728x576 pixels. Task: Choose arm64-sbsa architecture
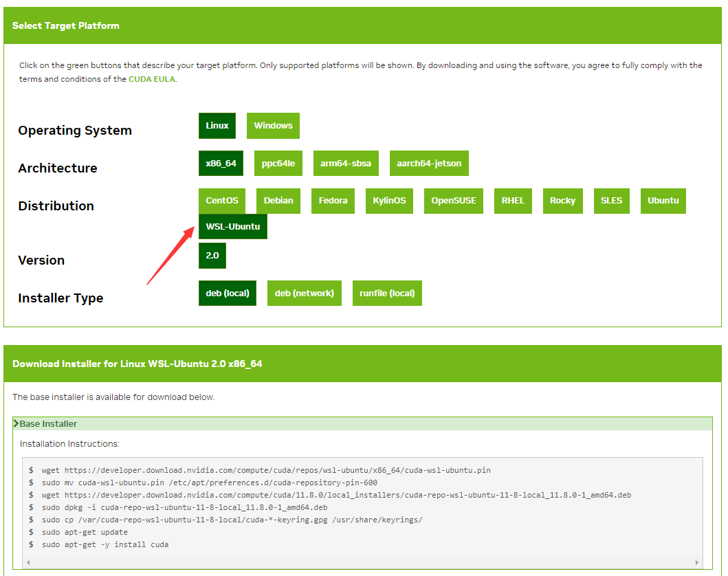click(x=346, y=164)
